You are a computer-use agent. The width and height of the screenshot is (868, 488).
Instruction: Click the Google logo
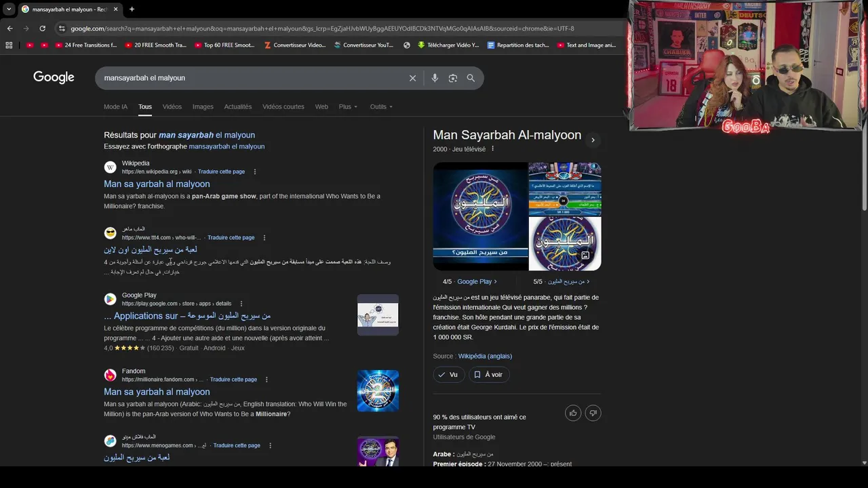pos(54,77)
